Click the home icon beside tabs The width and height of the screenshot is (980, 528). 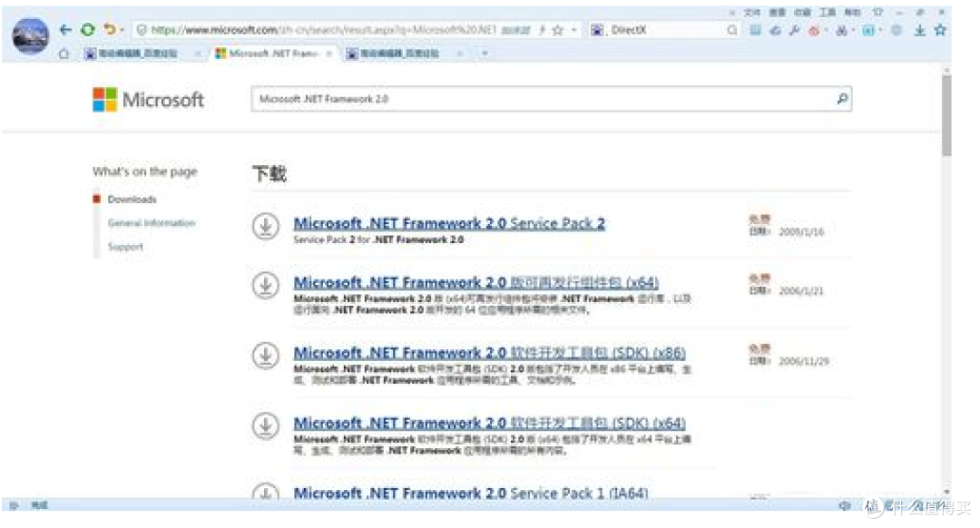(64, 54)
